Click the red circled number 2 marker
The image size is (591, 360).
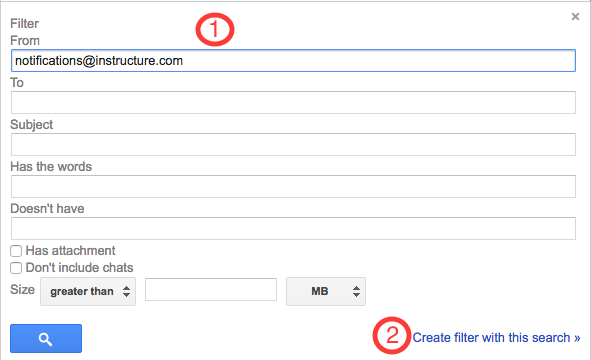point(392,335)
